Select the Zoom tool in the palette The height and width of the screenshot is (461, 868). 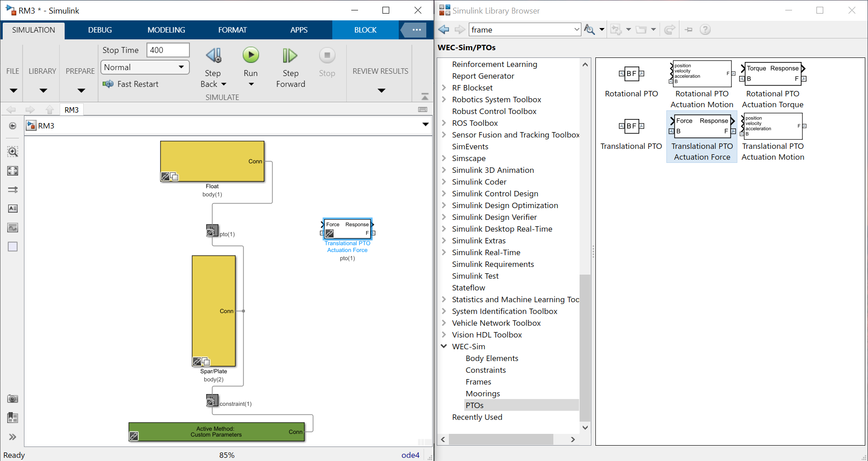tap(13, 152)
